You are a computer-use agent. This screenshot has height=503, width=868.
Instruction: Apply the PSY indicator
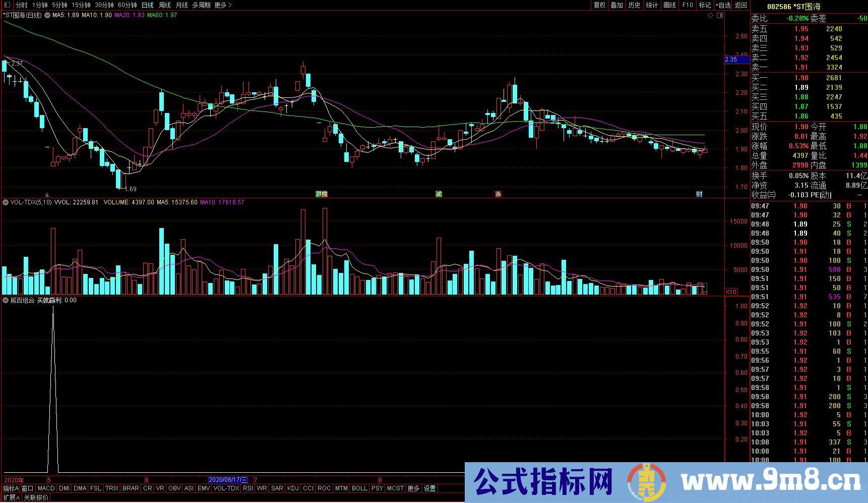click(377, 488)
